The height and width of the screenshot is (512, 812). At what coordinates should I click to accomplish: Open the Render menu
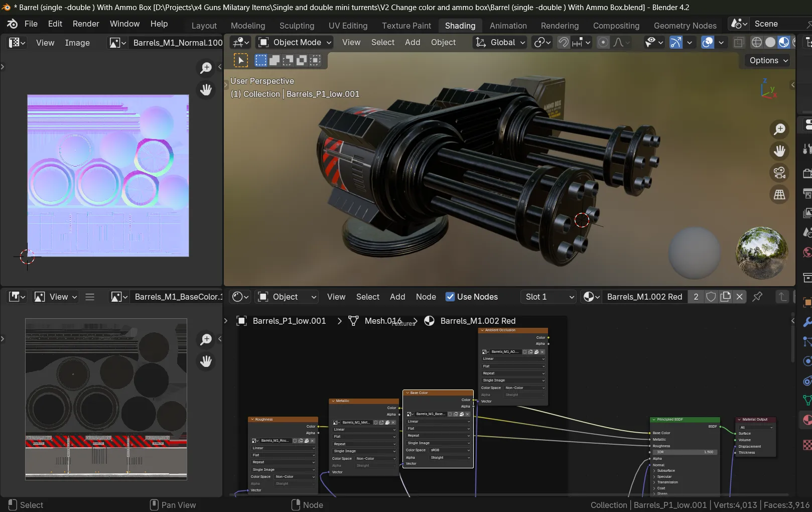tap(86, 24)
